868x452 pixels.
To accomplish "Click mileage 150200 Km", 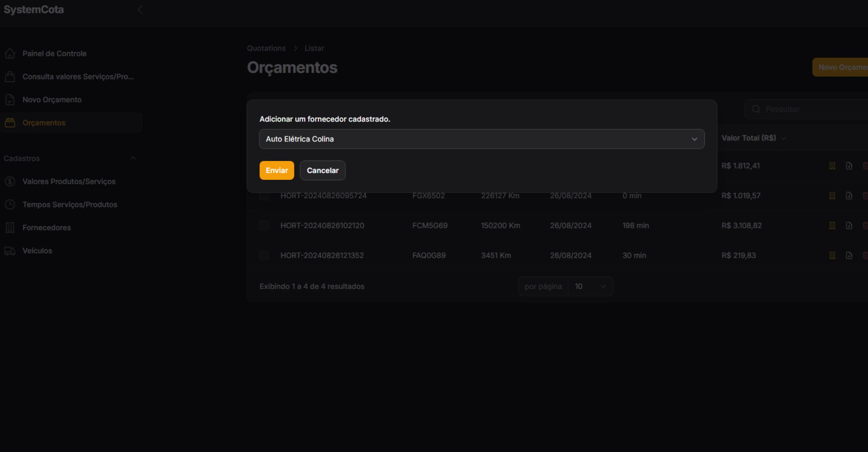I will [501, 226].
